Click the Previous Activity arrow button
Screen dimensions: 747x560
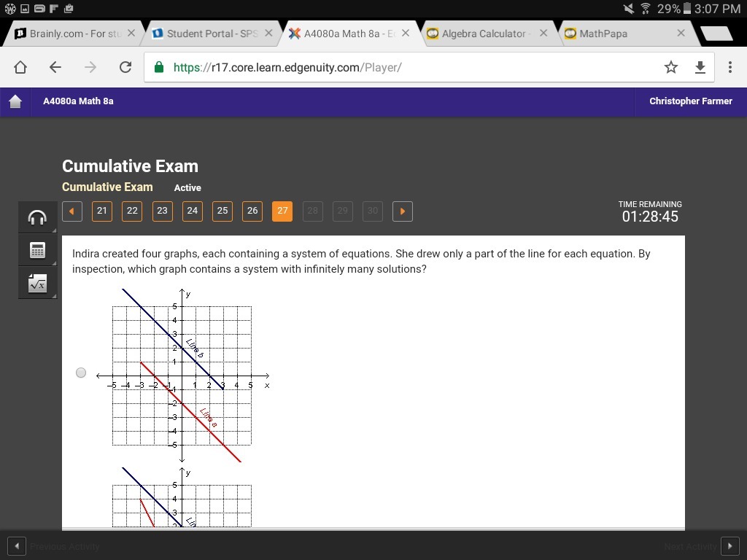pos(17,546)
